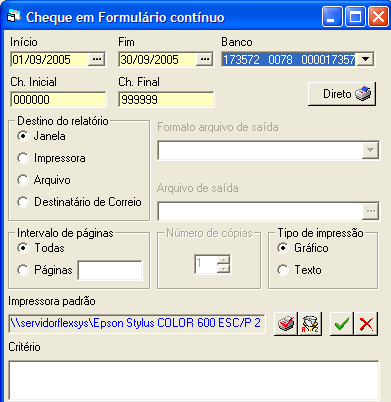Select the Texto print type
The width and height of the screenshot is (391, 402).
point(300,270)
